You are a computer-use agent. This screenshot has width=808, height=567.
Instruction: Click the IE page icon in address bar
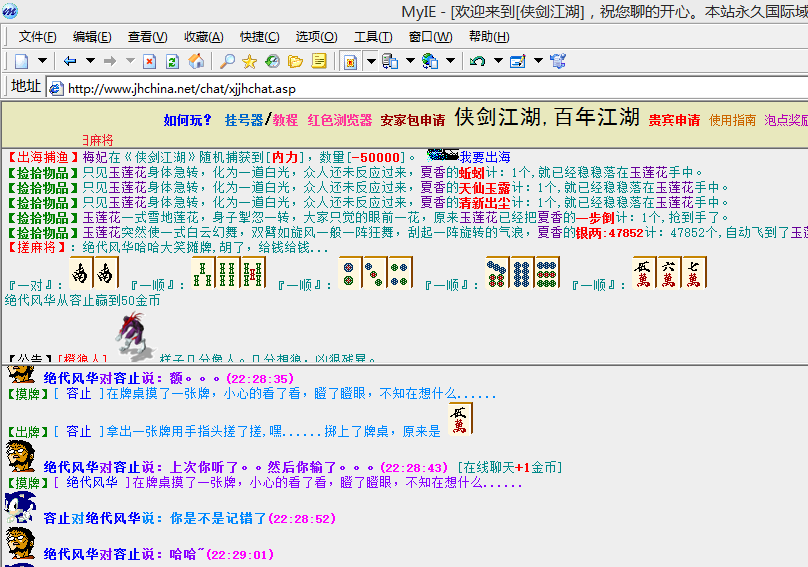(x=56, y=89)
